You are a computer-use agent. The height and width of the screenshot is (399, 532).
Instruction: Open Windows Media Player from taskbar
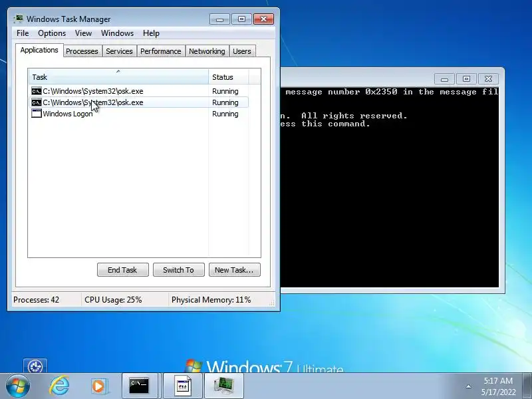(99, 386)
